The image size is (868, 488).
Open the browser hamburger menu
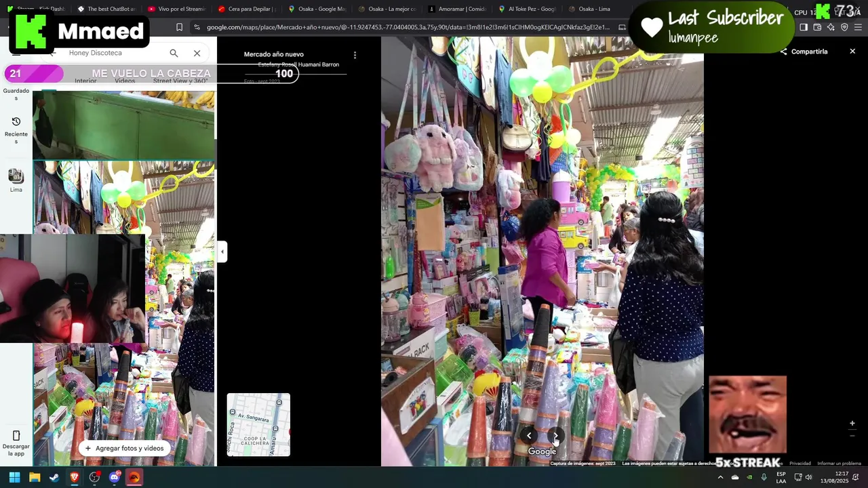tap(858, 27)
